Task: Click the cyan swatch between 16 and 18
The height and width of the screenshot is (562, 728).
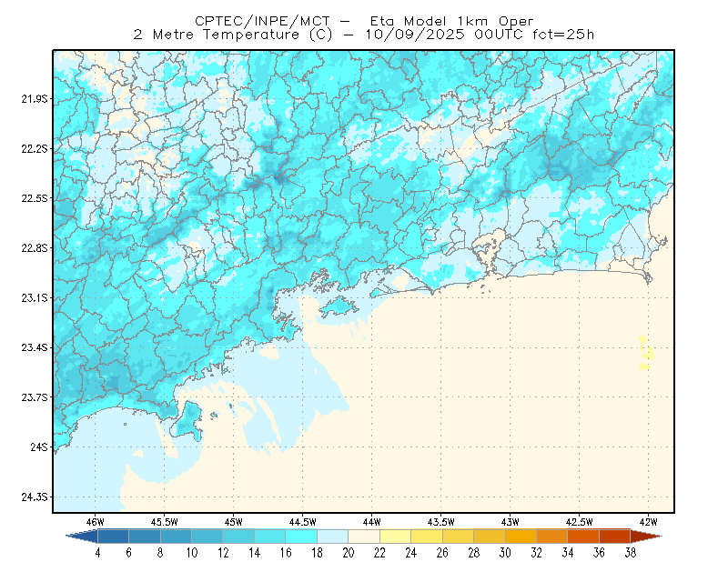Action: (x=301, y=536)
